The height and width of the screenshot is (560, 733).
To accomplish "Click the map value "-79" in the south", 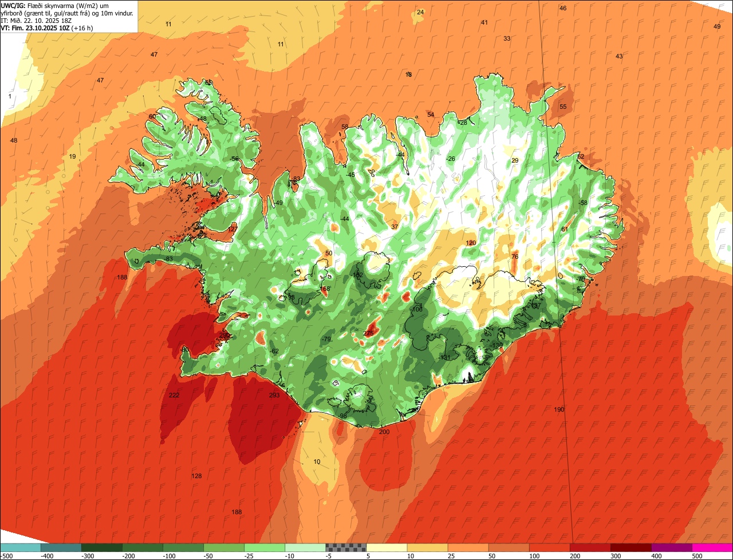I will (327, 340).
